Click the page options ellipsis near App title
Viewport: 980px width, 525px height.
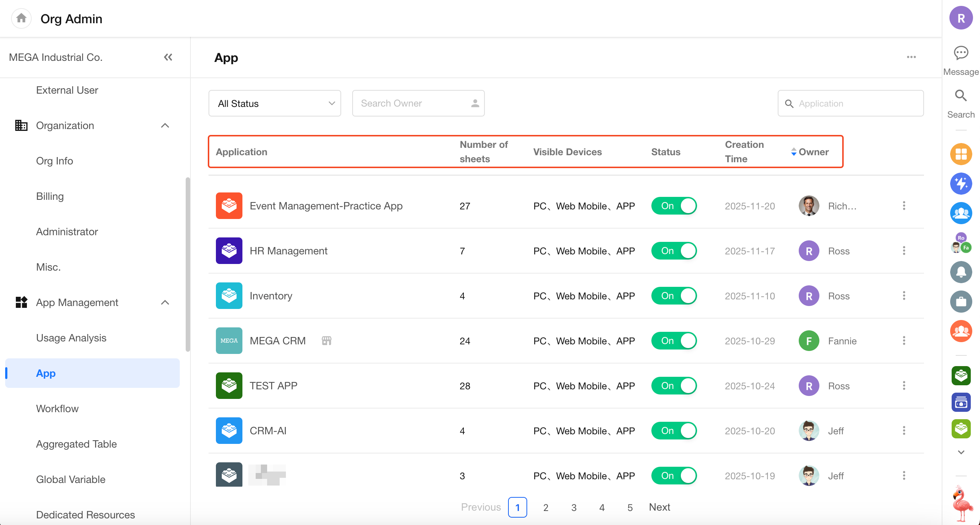point(911,57)
